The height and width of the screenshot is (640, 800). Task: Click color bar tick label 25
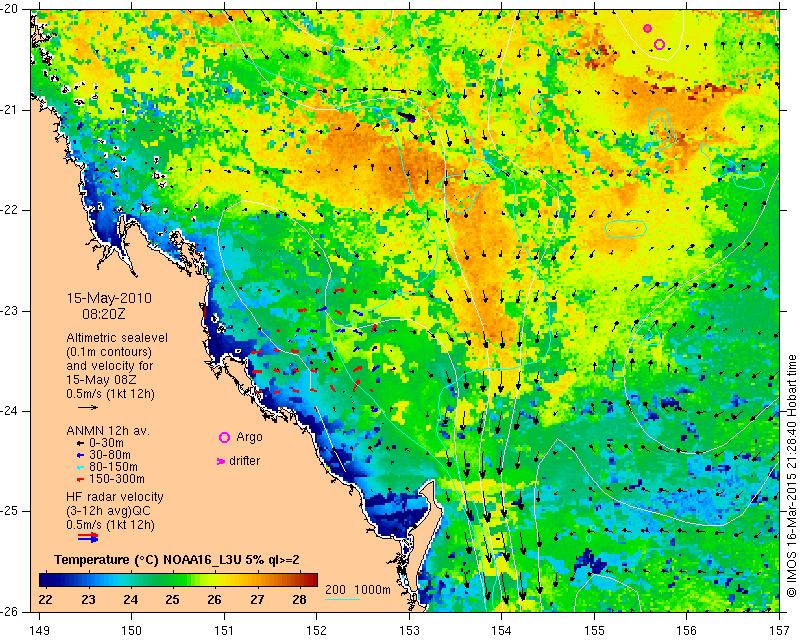172,599
